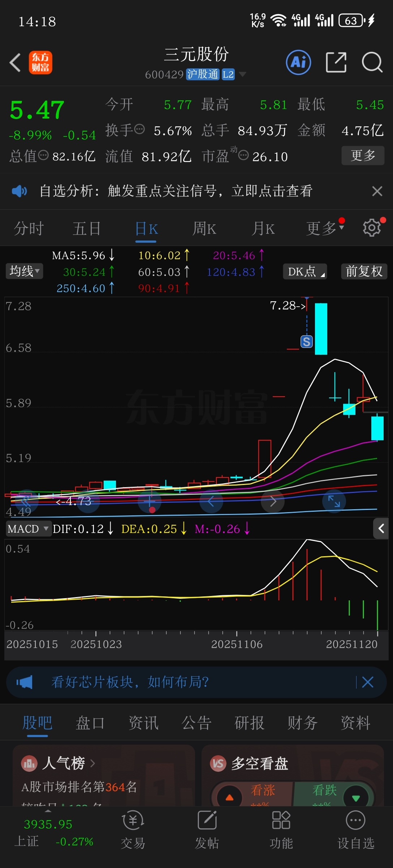Switch to 五日 chart tab
Viewport: 393px width, 868px height.
click(87, 229)
